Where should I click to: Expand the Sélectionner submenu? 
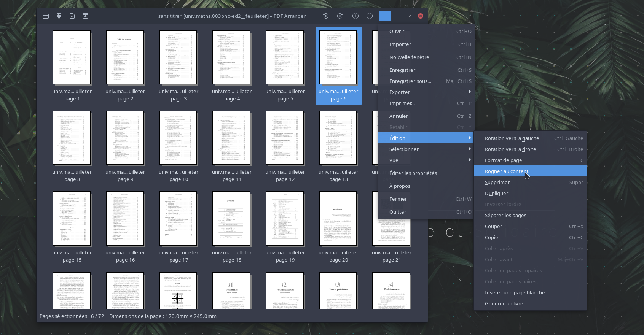[x=426, y=149]
